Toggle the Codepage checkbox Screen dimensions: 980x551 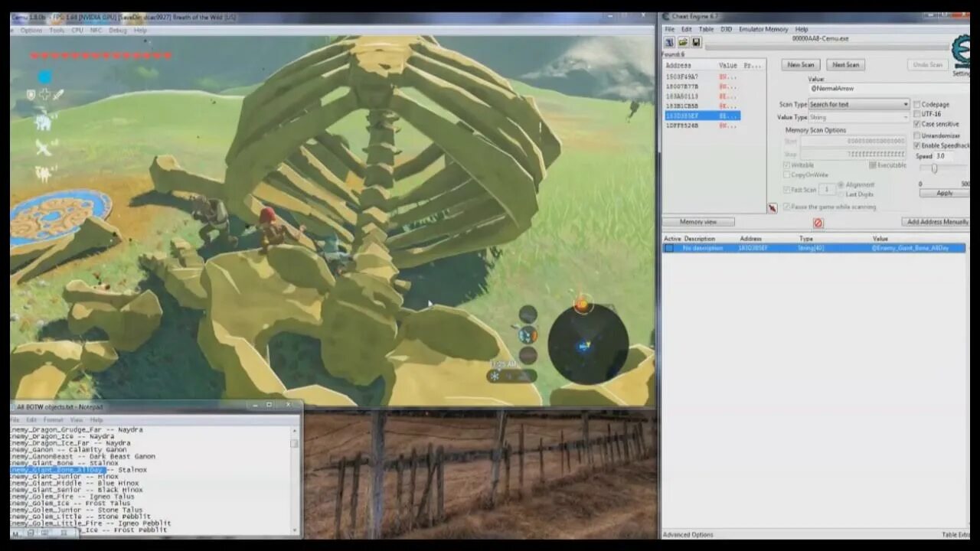click(917, 104)
